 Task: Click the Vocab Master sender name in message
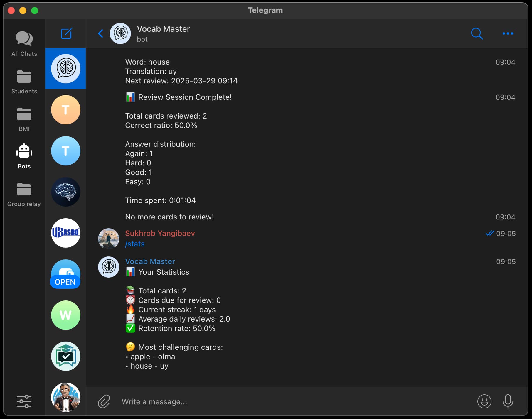click(150, 261)
